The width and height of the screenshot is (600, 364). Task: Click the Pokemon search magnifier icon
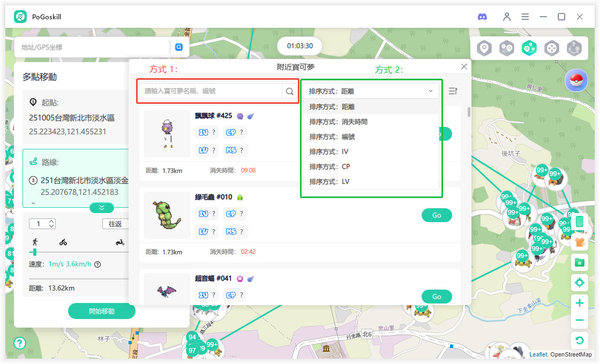[x=290, y=91]
